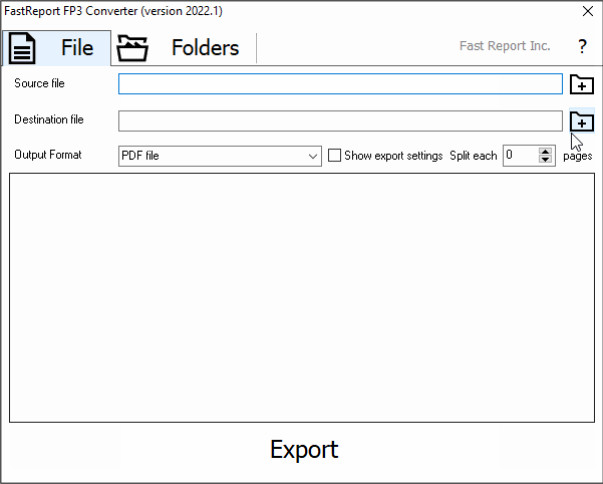The width and height of the screenshot is (603, 484).
Task: Start conversion with the Export button
Action: 304,449
